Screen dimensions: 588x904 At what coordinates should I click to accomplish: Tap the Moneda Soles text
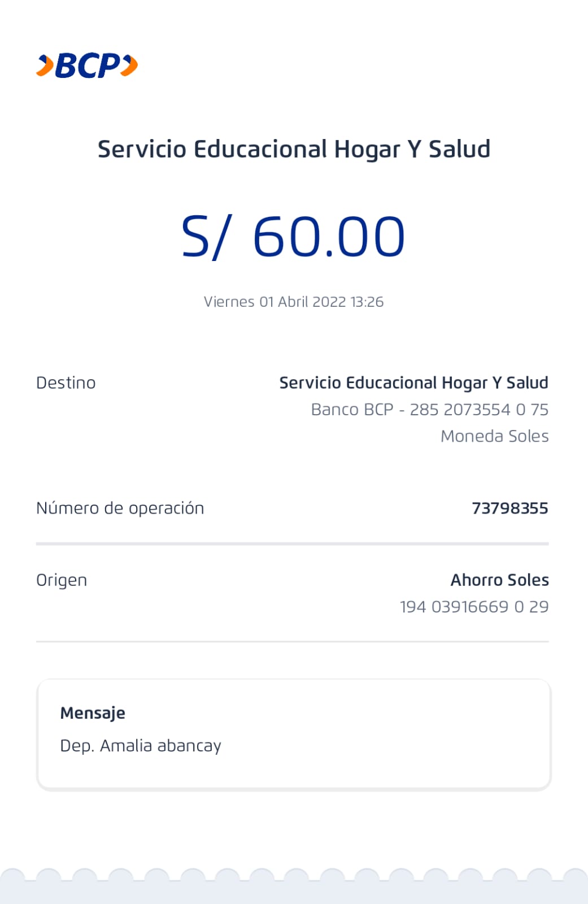tap(494, 436)
